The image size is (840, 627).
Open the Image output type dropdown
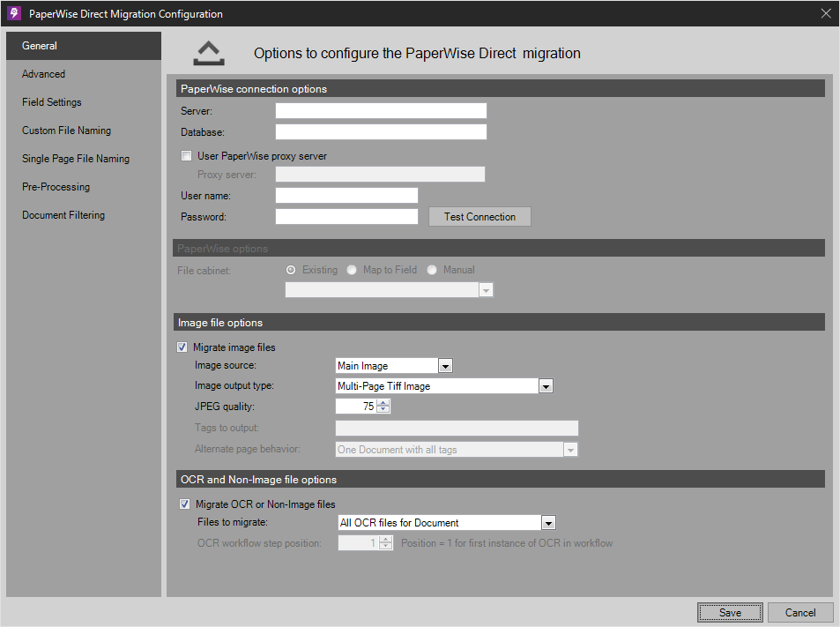coord(546,386)
